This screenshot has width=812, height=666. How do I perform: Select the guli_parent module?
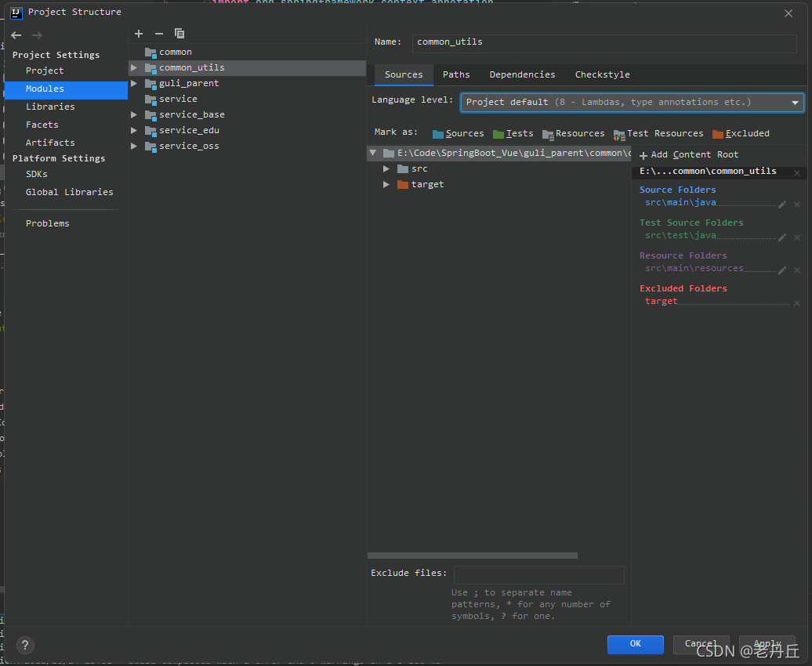[x=247, y=83]
